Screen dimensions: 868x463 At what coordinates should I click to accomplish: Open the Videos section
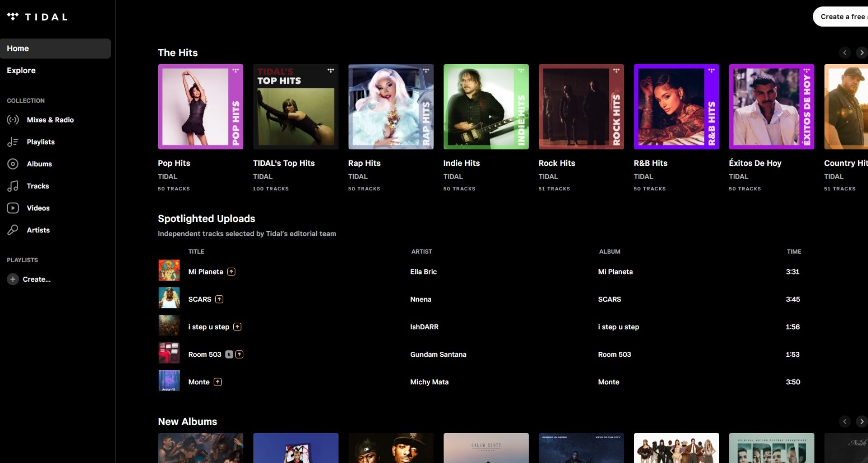[x=38, y=208]
